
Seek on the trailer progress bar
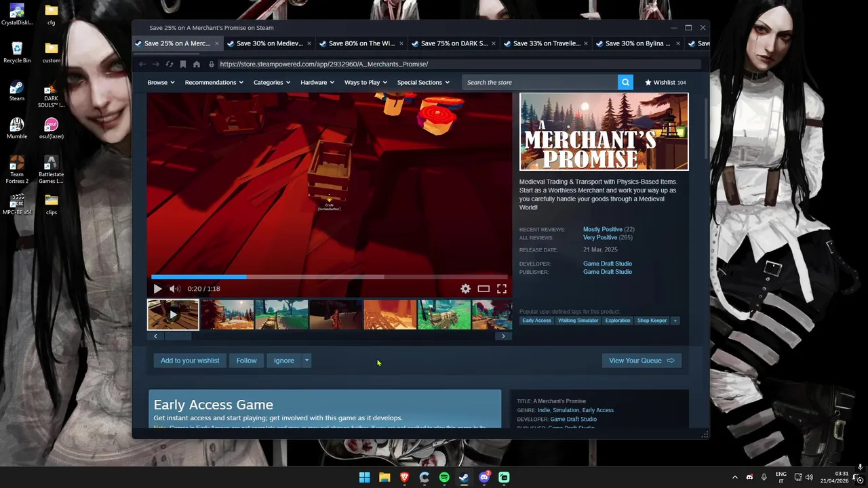coord(330,277)
